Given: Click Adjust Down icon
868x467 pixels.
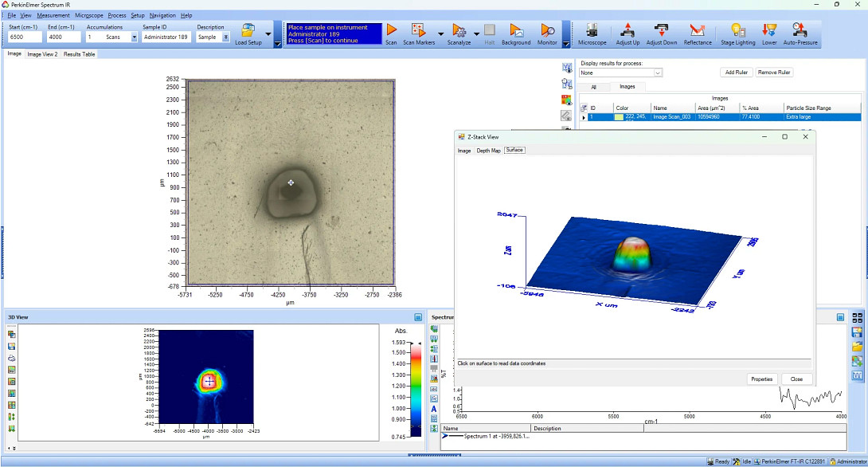Looking at the screenshot, I should [662, 30].
